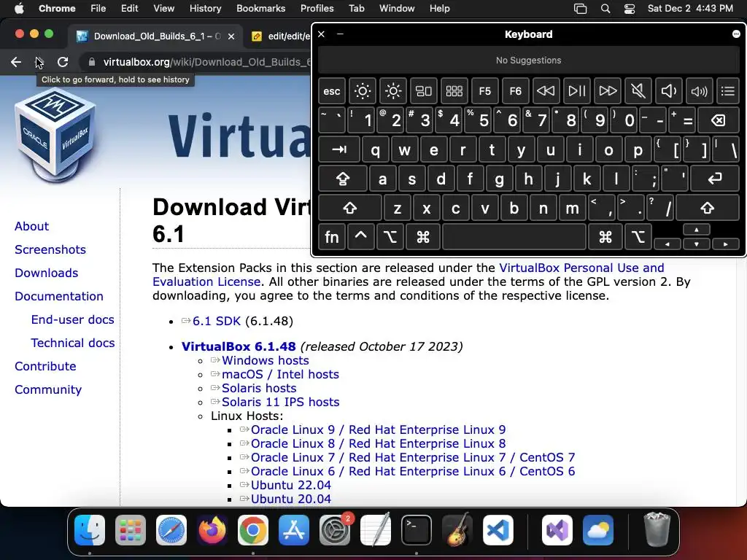Tap the right arrow key
Screen dimensions: 747x560
click(726, 244)
